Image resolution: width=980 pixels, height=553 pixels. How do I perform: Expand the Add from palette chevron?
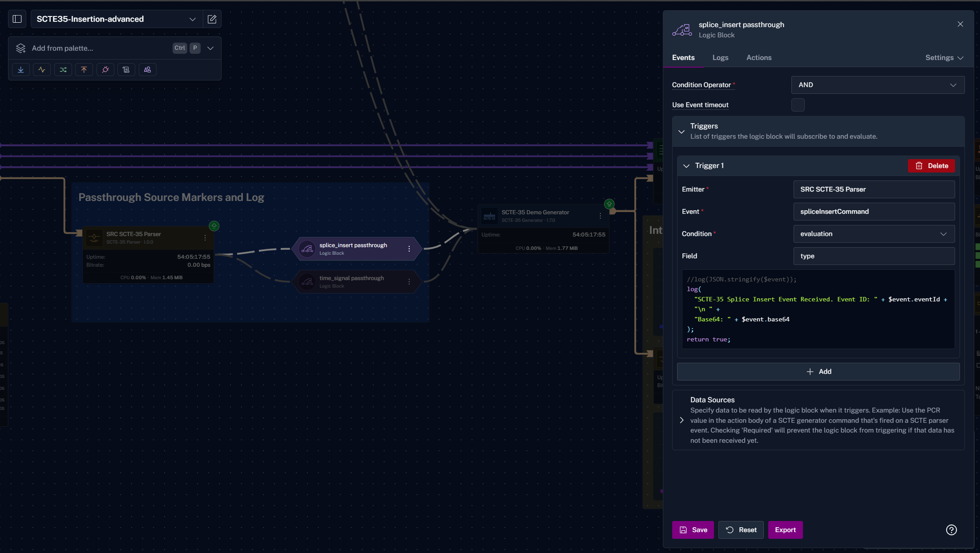[x=210, y=48]
